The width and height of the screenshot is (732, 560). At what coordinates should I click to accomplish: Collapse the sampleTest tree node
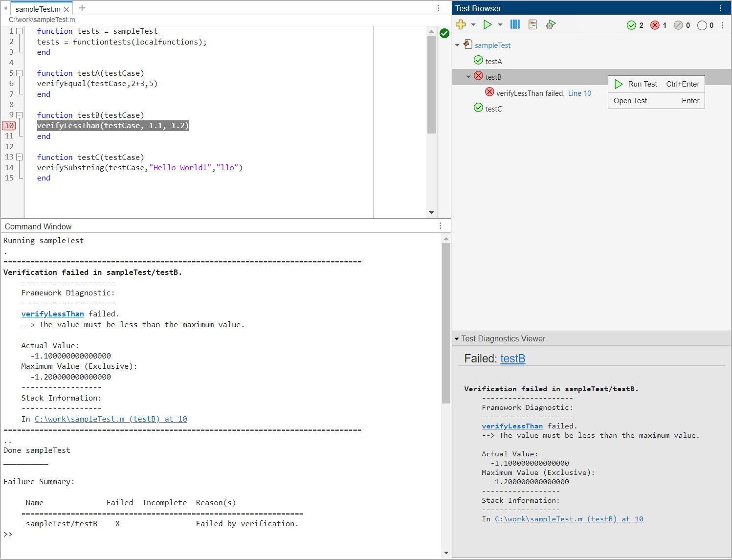click(x=457, y=45)
